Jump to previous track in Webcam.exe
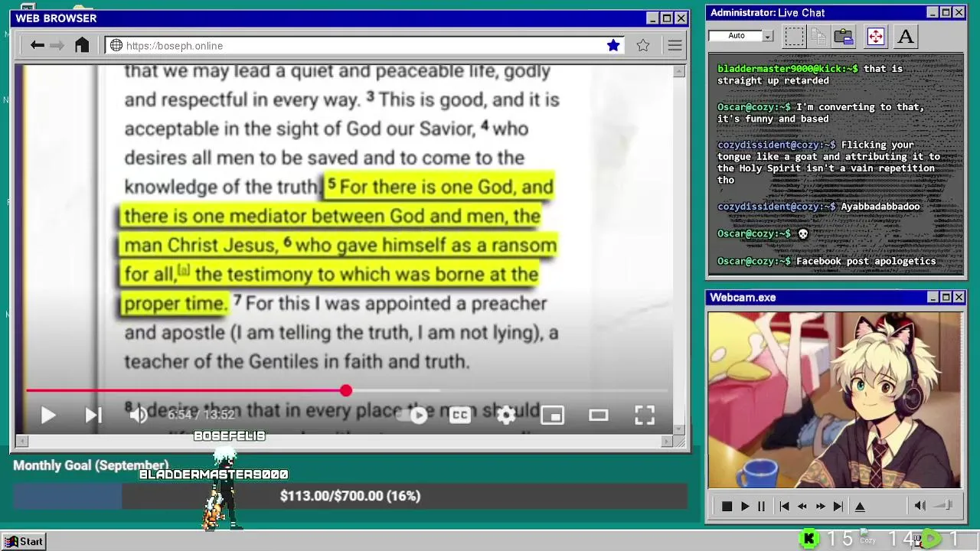Viewport: 980px width, 551px height. (x=784, y=507)
